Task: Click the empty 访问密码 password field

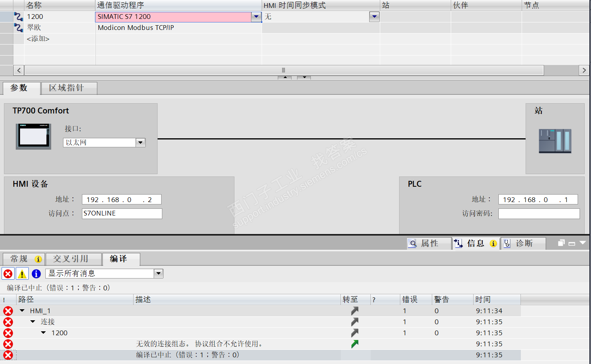Action: [539, 214]
